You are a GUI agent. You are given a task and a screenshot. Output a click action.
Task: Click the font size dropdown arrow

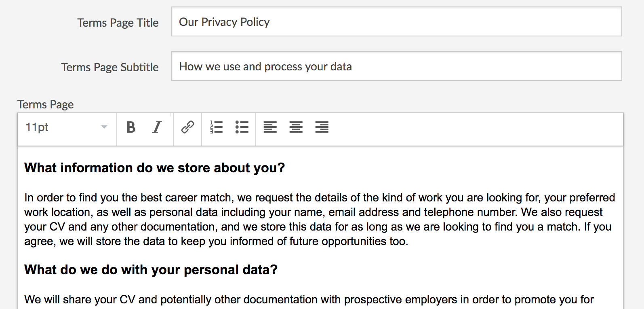(x=104, y=127)
